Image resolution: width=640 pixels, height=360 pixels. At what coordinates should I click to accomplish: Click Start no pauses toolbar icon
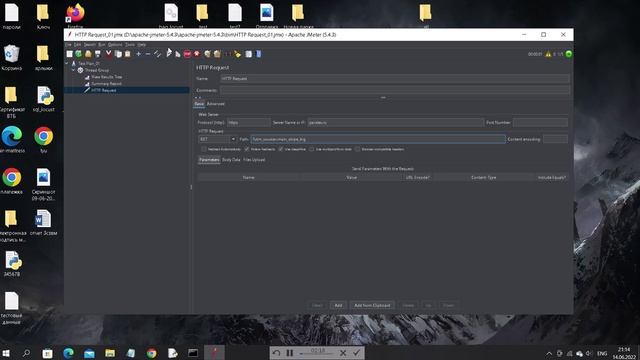(178, 54)
